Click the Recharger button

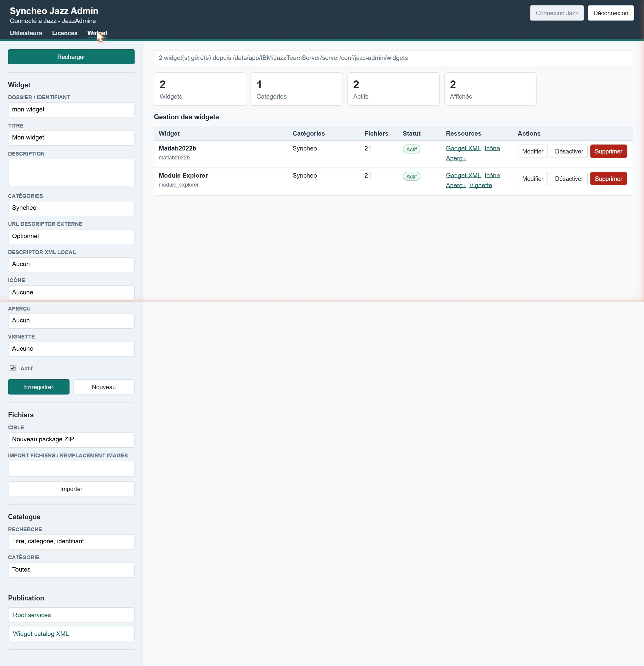(x=71, y=57)
